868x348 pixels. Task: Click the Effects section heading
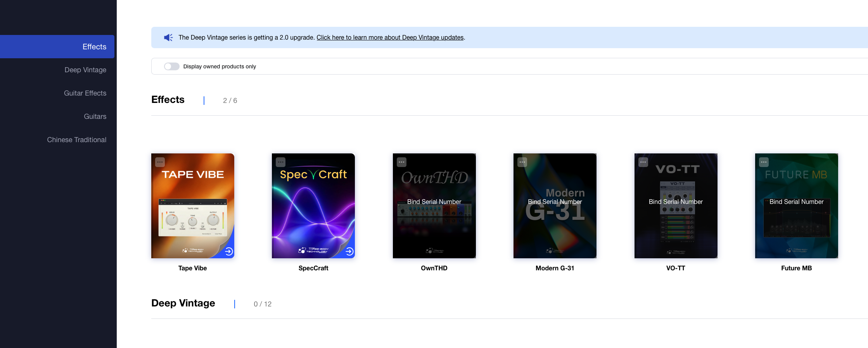click(168, 100)
